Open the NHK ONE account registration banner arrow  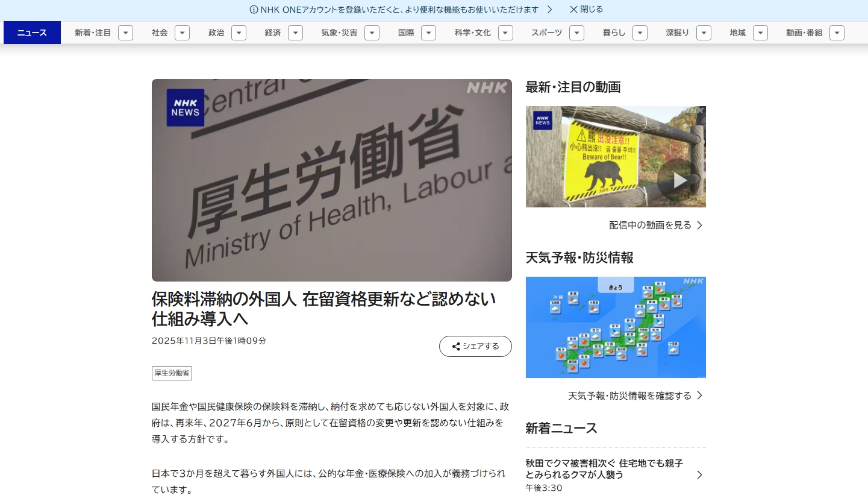[x=549, y=10]
